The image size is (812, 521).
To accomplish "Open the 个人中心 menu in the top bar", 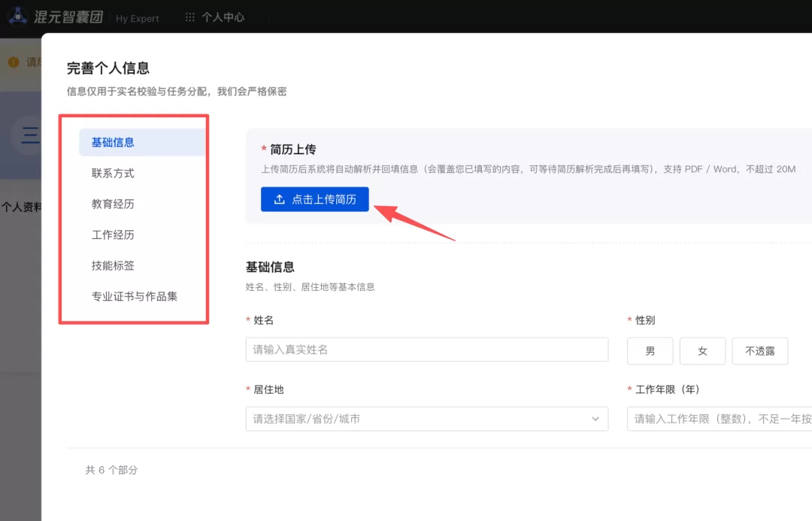I will pos(223,17).
